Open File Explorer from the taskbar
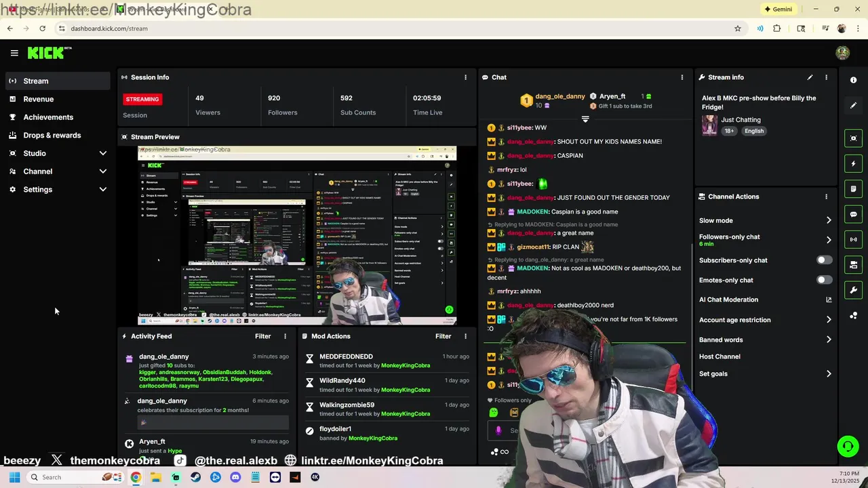 156,477
